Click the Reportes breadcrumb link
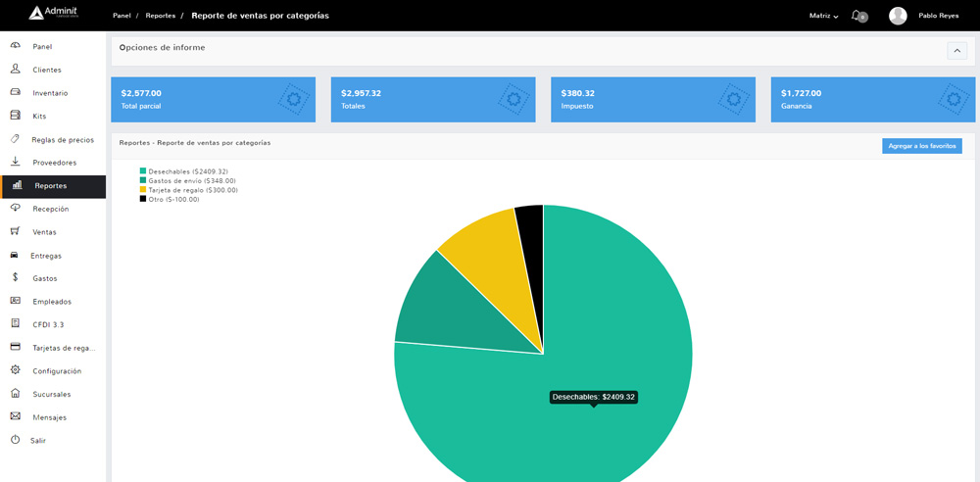The image size is (980, 482). tap(161, 16)
